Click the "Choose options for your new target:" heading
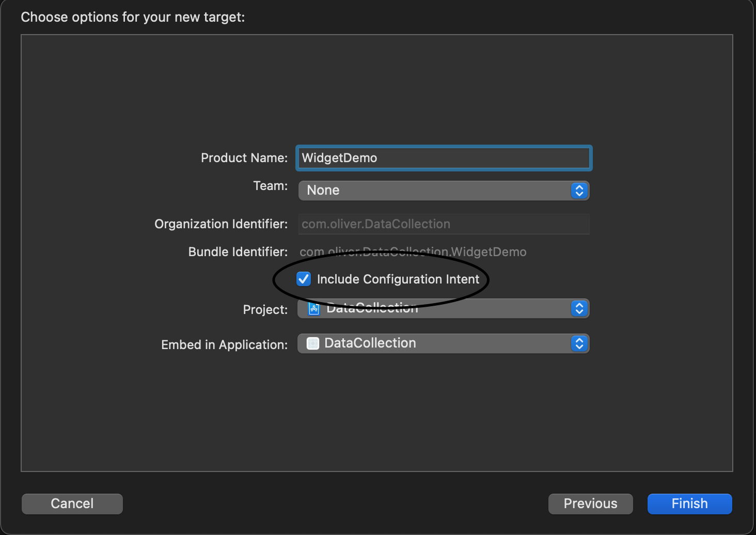Viewport: 756px width, 535px height. click(133, 17)
